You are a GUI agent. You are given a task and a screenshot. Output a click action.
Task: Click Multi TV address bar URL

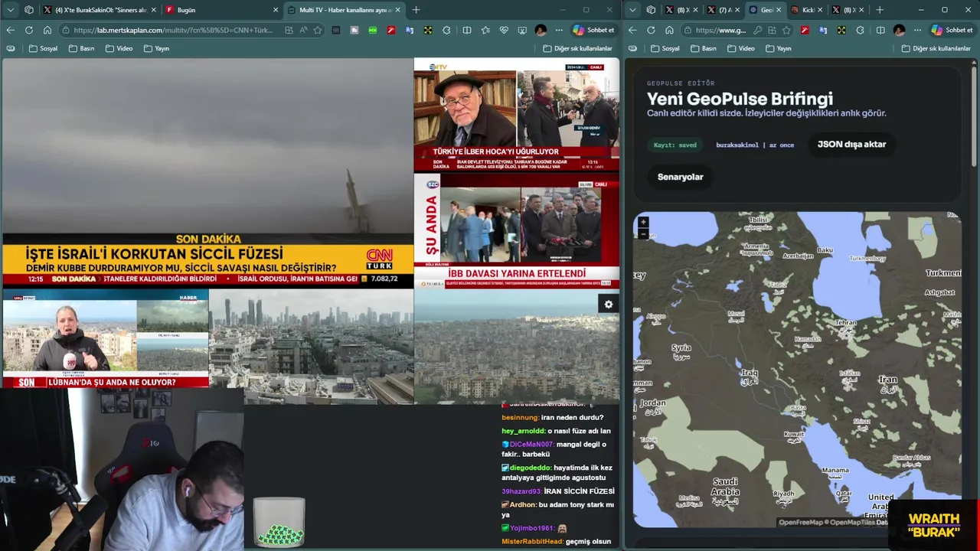pos(173,30)
